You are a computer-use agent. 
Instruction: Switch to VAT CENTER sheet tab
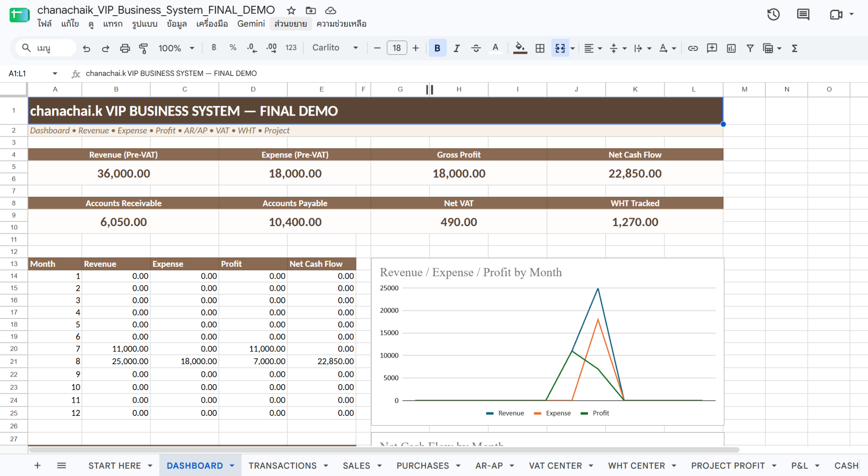point(555,465)
